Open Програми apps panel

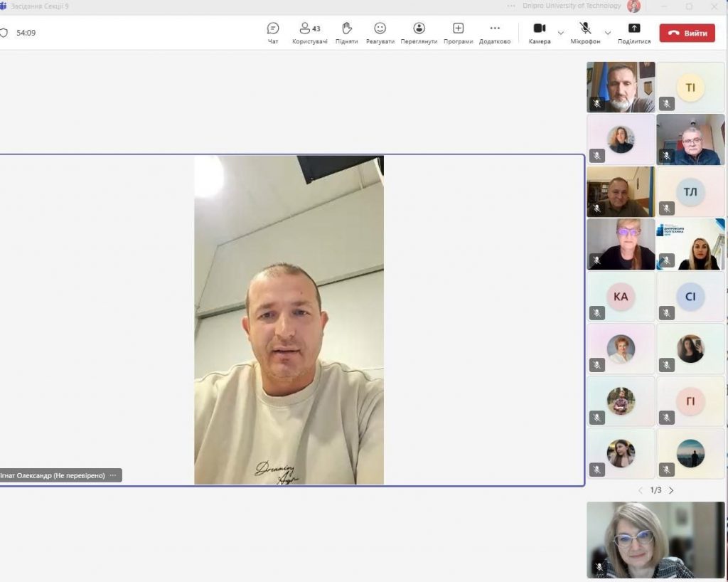click(458, 33)
